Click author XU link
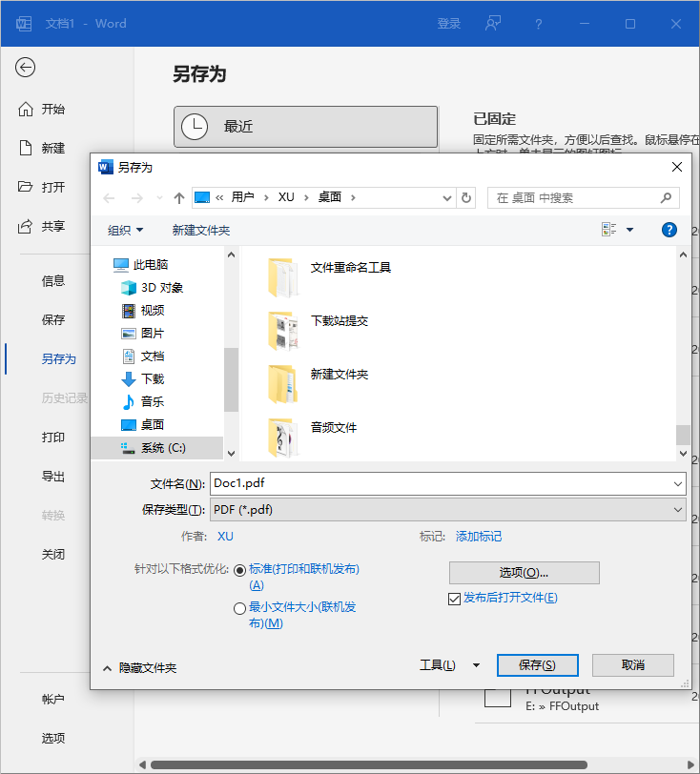The width and height of the screenshot is (700, 774). (225, 537)
